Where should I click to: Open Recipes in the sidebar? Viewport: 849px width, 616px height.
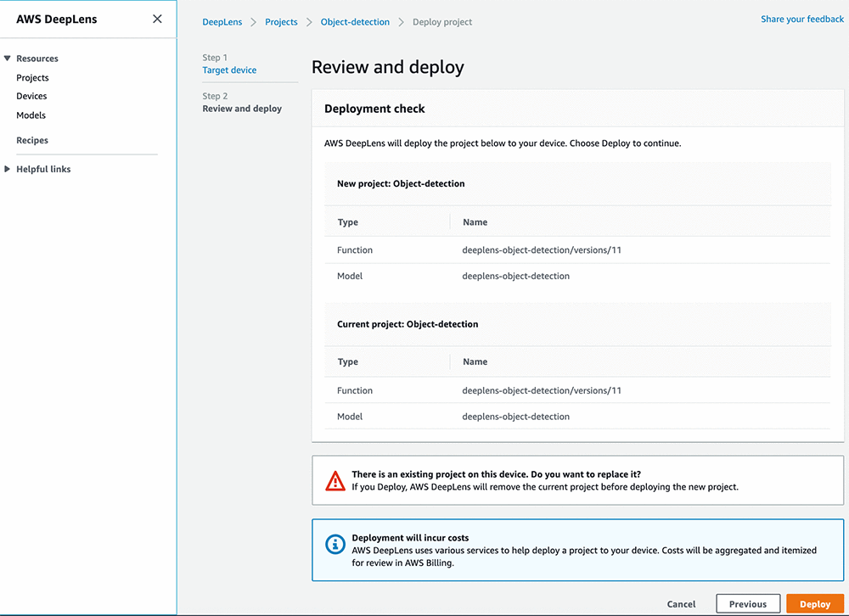click(x=32, y=140)
